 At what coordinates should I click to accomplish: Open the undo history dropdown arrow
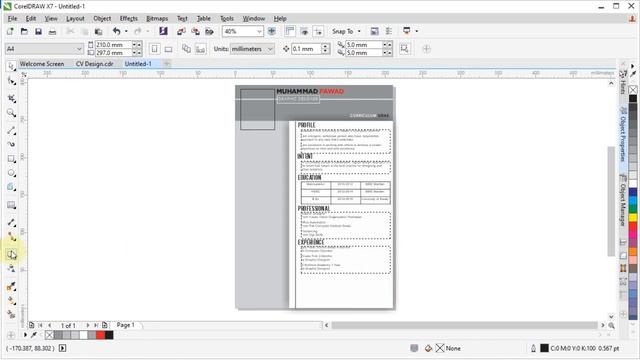click(126, 31)
